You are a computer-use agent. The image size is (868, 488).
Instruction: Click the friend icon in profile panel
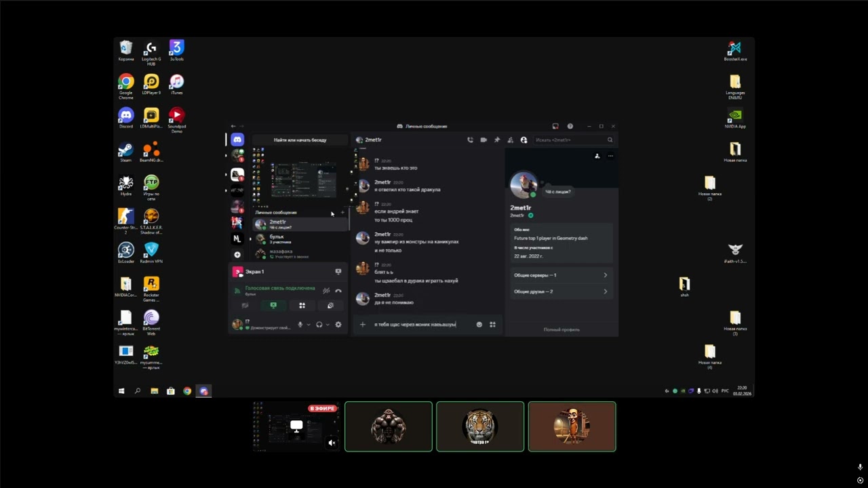click(x=597, y=157)
